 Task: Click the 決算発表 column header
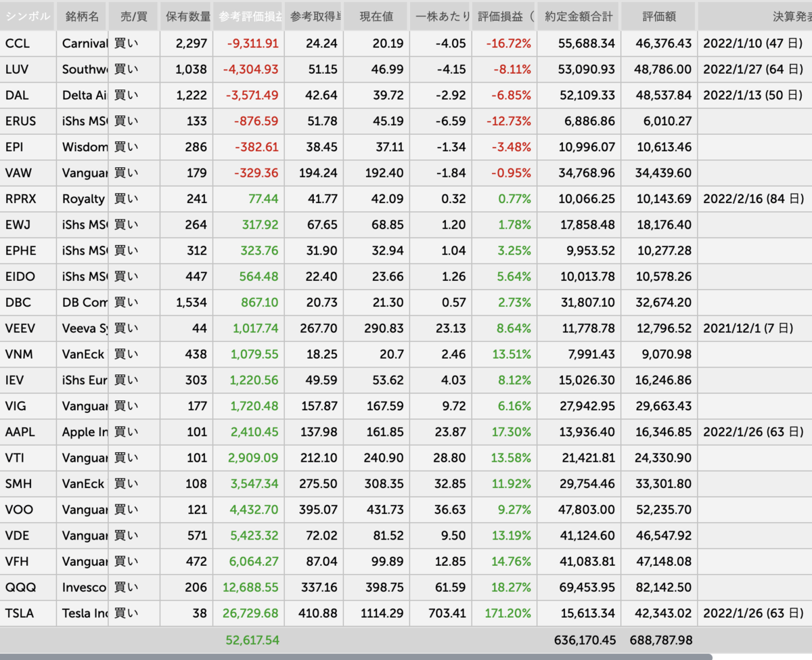(x=754, y=16)
